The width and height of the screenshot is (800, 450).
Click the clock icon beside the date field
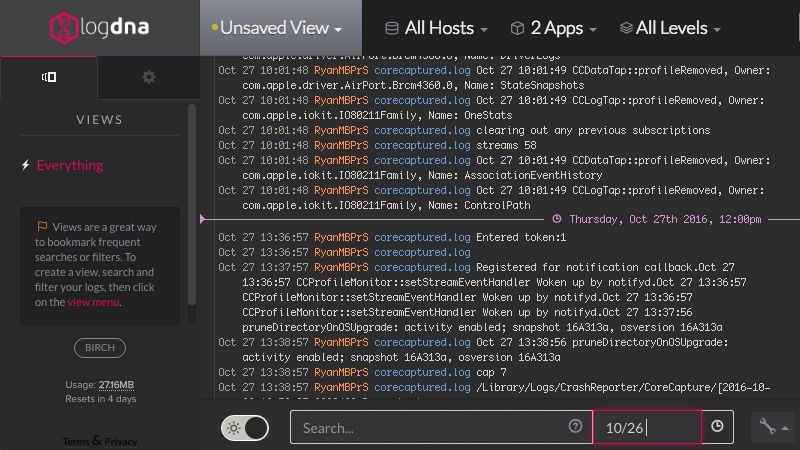(717, 427)
